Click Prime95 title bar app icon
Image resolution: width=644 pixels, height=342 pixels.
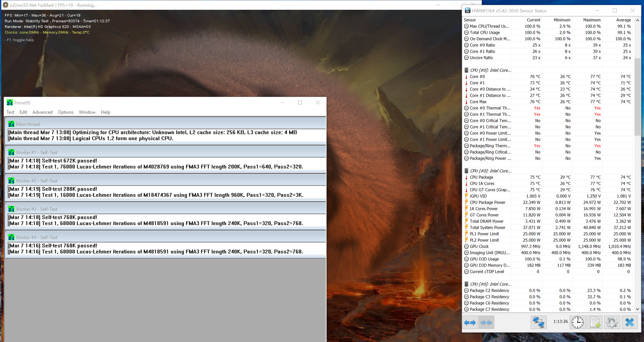pyautogui.click(x=10, y=103)
